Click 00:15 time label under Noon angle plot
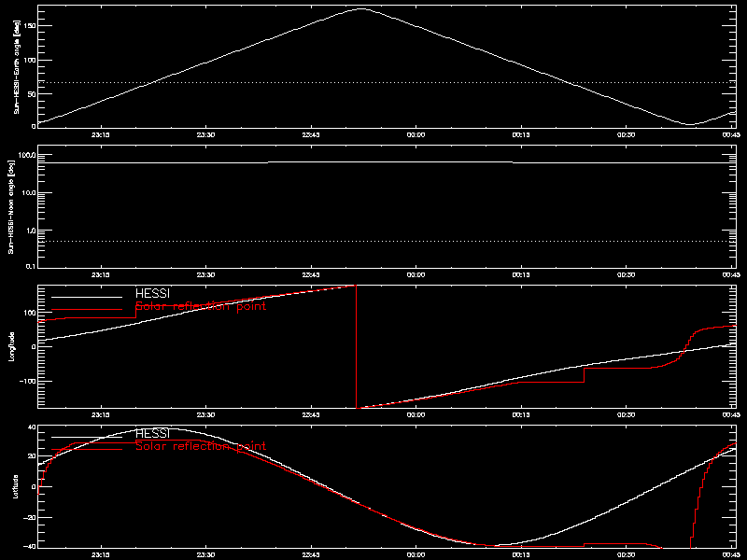 coord(521,274)
